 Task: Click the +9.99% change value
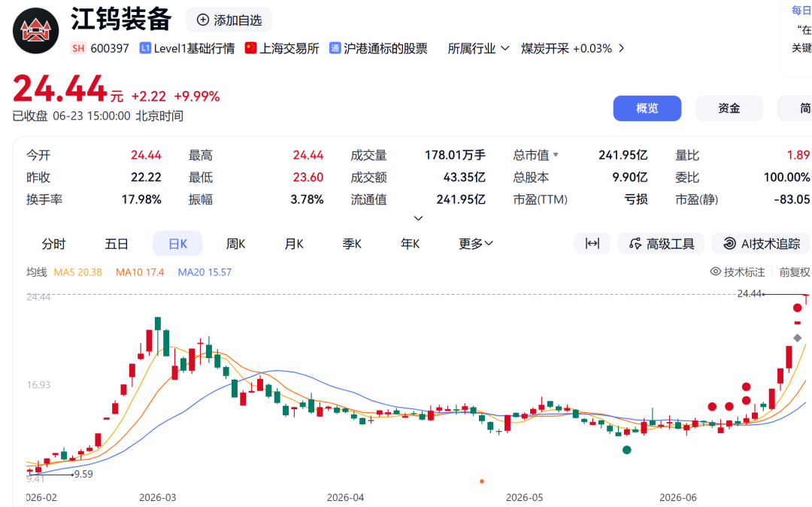tap(197, 96)
